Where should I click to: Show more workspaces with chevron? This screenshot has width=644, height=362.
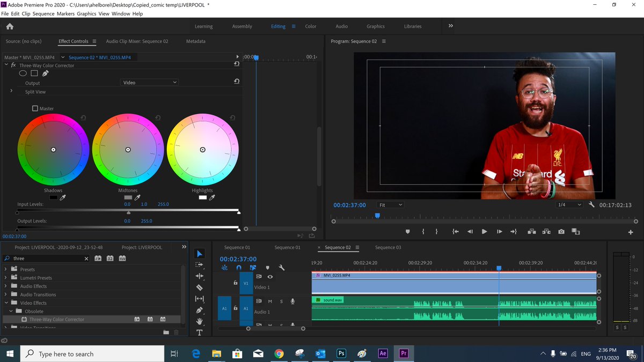pos(450,26)
